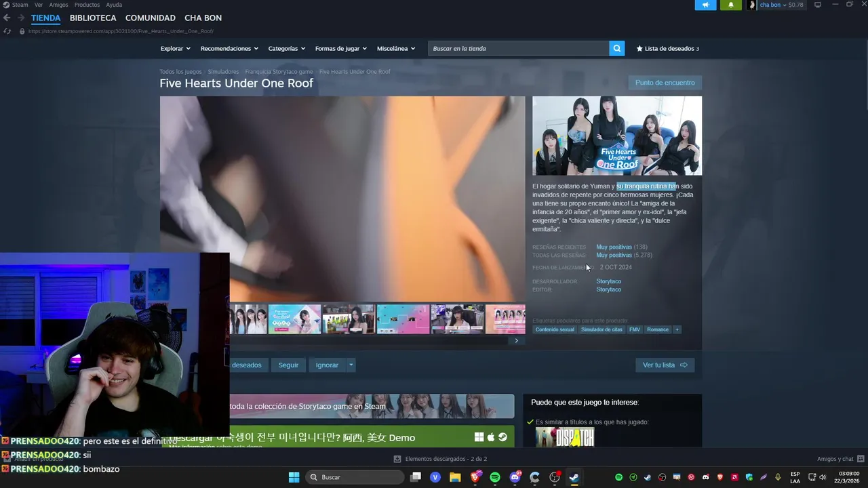Go forward with the right arrow
Viewport: 868px width, 488px height.
(21, 18)
